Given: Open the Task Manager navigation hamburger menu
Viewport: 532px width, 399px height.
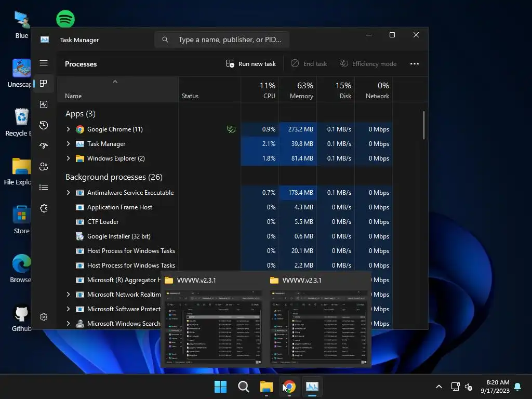Looking at the screenshot, I should 44,63.
